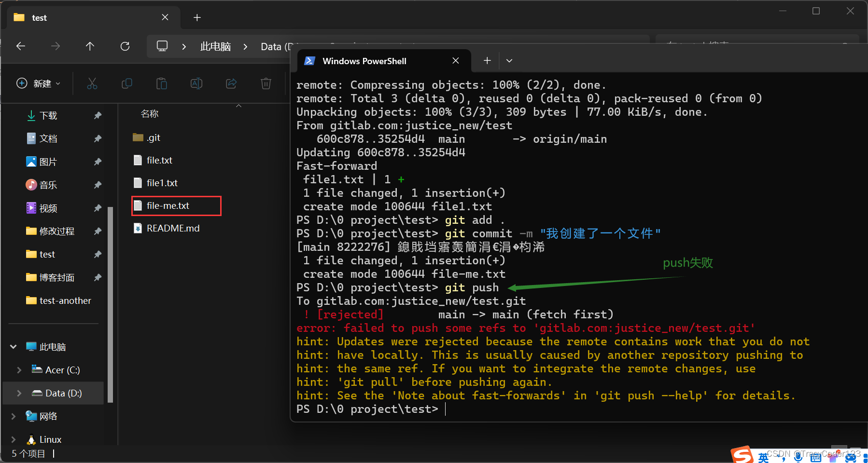The height and width of the screenshot is (463, 868).
Task: Select Linux in the sidebar
Action: coord(50,439)
